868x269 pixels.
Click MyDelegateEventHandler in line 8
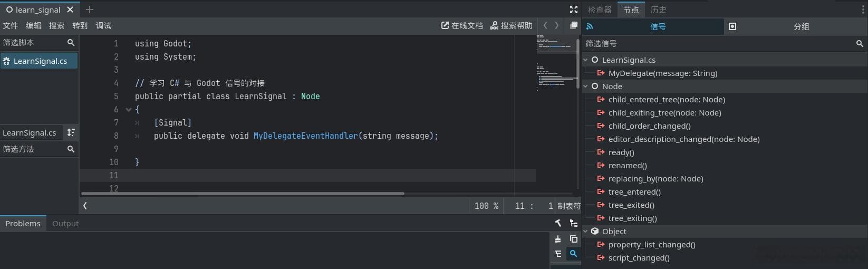pos(305,136)
